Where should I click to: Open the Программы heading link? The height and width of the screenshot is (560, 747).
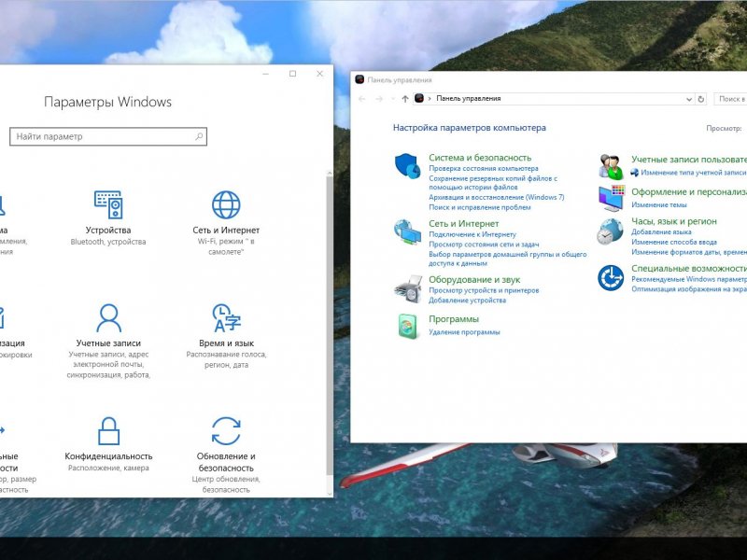pyautogui.click(x=454, y=319)
